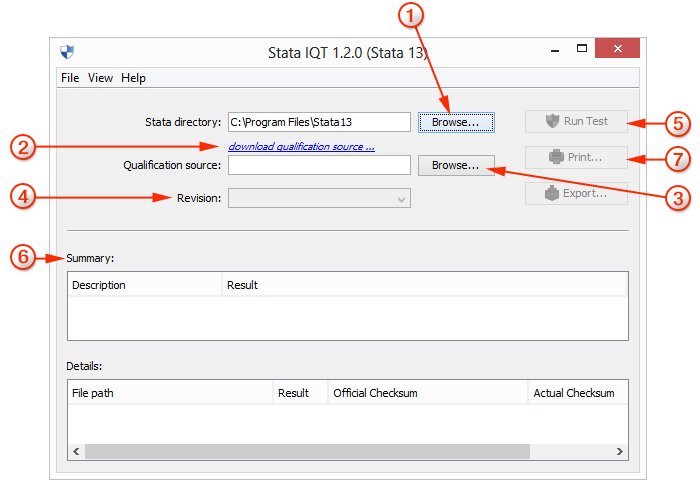Maximize the Stata IQT window
The width and height of the screenshot is (700, 480).
(x=582, y=48)
